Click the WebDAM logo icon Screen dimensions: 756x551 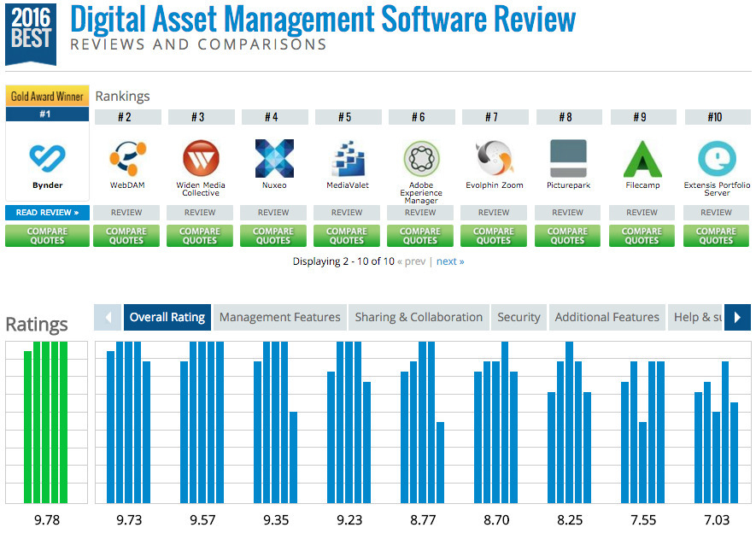128,158
